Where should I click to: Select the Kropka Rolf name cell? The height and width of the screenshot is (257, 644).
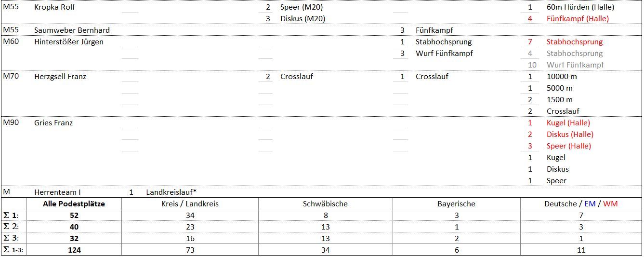tap(54, 7)
